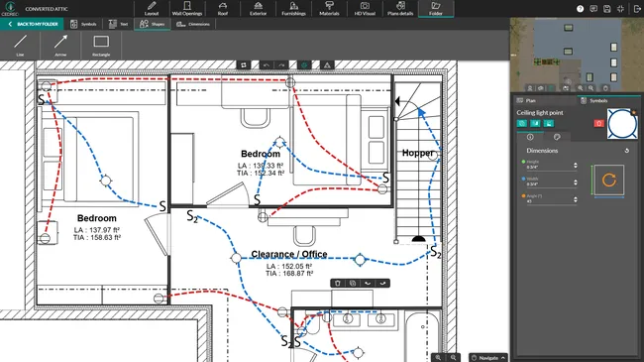Viewport: 644px width, 362px height.
Task: Expand the Navigate menu
Action: click(x=488, y=358)
